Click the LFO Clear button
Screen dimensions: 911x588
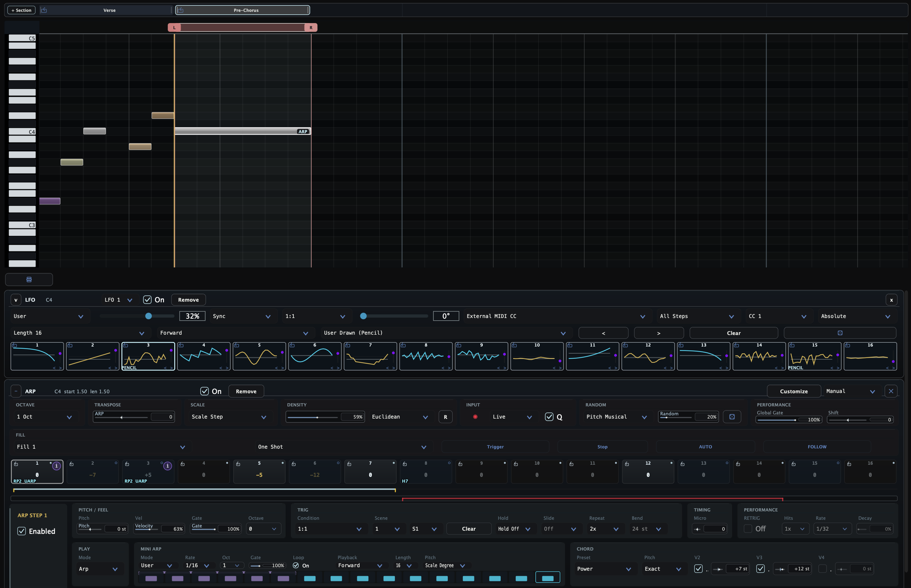[734, 333]
